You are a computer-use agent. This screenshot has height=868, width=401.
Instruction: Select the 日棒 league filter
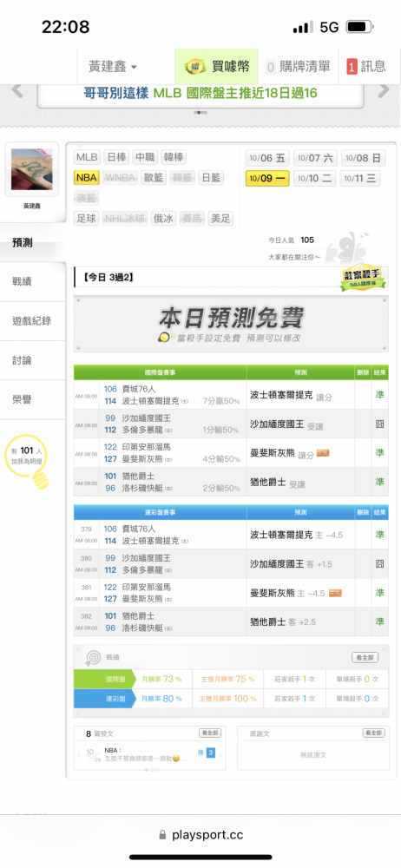[x=116, y=157]
